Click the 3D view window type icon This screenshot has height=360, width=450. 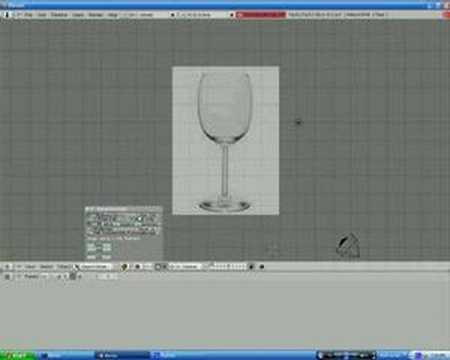coord(7,267)
